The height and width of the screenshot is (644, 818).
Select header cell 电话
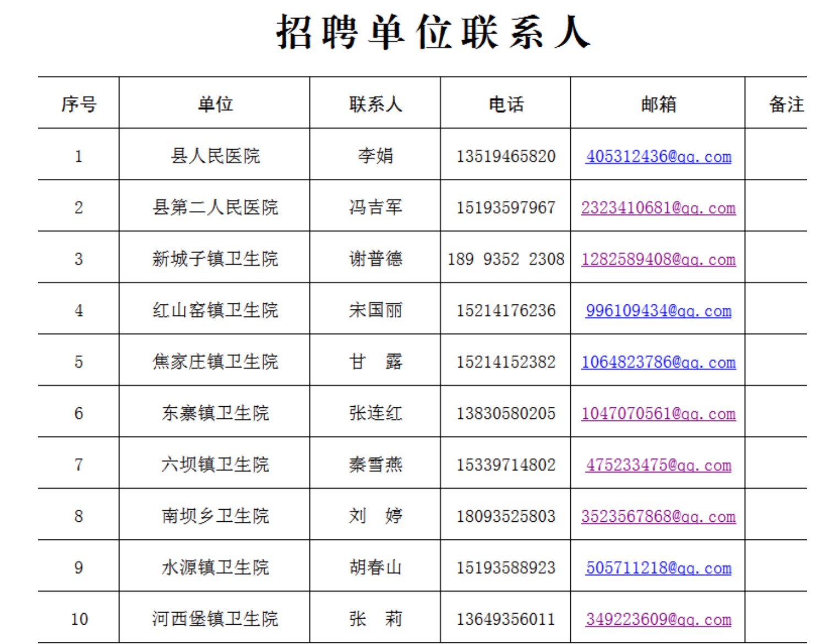[x=506, y=104]
